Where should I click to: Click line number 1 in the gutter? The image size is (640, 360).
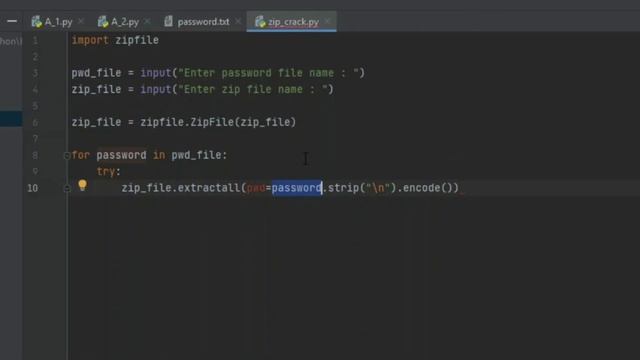coord(35,40)
